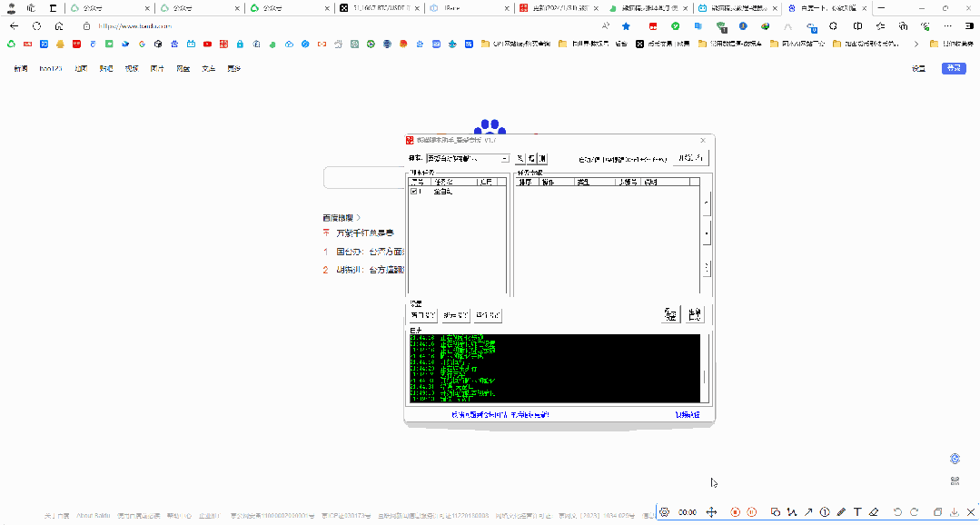
Task: Open the first yellow bookmark folder
Action: [x=516, y=45]
